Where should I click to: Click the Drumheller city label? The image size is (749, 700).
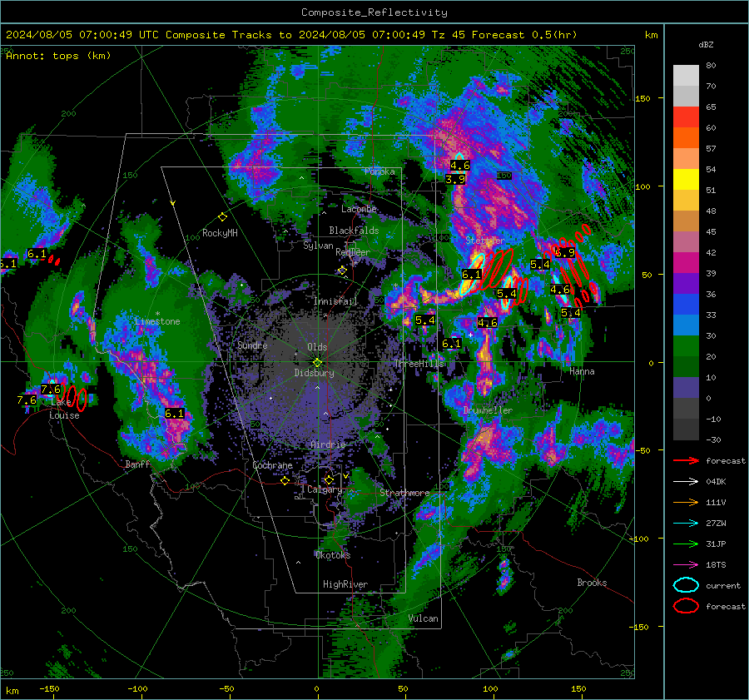tap(488, 410)
